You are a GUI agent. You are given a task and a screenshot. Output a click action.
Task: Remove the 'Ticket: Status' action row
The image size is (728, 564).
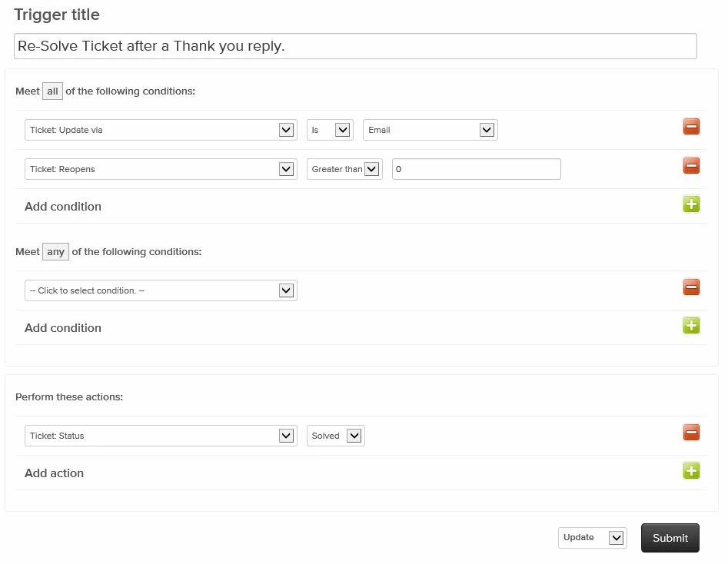pyautogui.click(x=691, y=432)
